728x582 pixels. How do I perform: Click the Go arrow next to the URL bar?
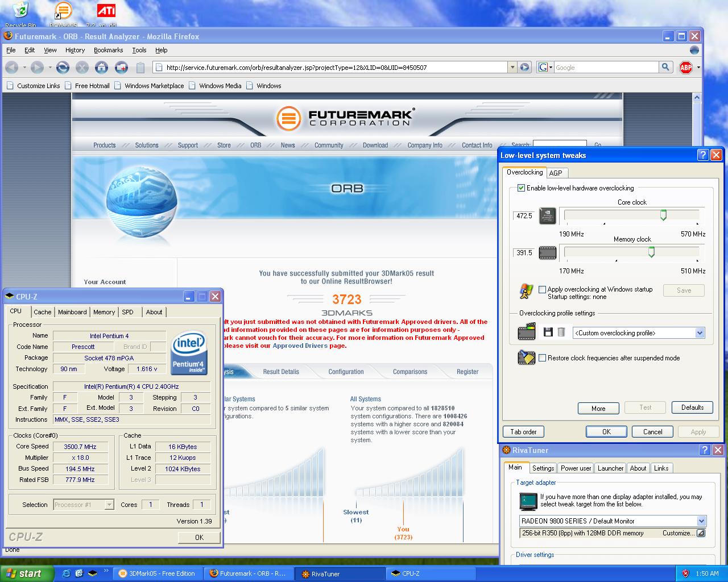pyautogui.click(x=525, y=67)
